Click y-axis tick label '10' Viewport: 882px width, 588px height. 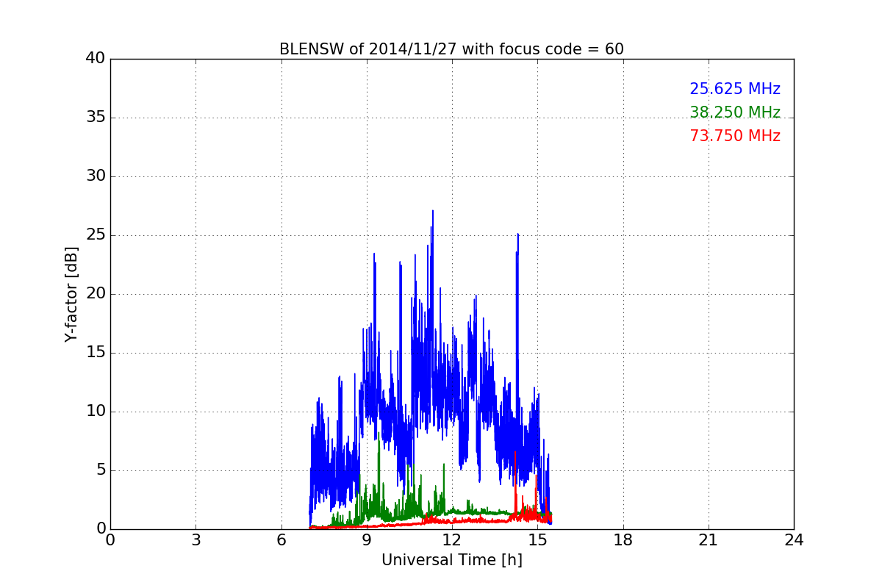pos(96,412)
